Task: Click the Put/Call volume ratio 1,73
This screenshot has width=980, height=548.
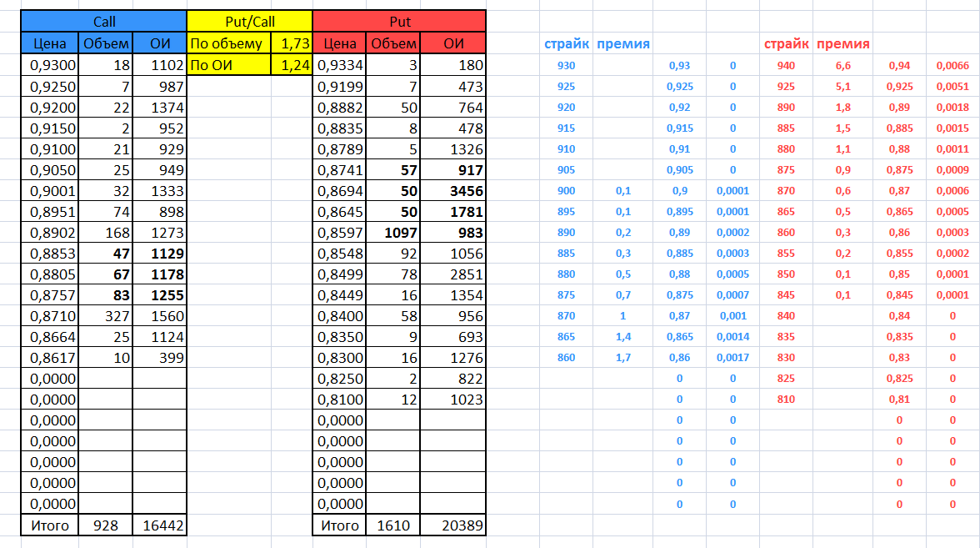Action: coord(292,43)
